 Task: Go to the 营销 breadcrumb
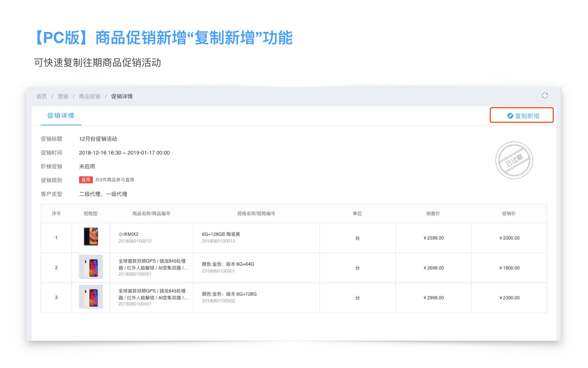pos(63,96)
